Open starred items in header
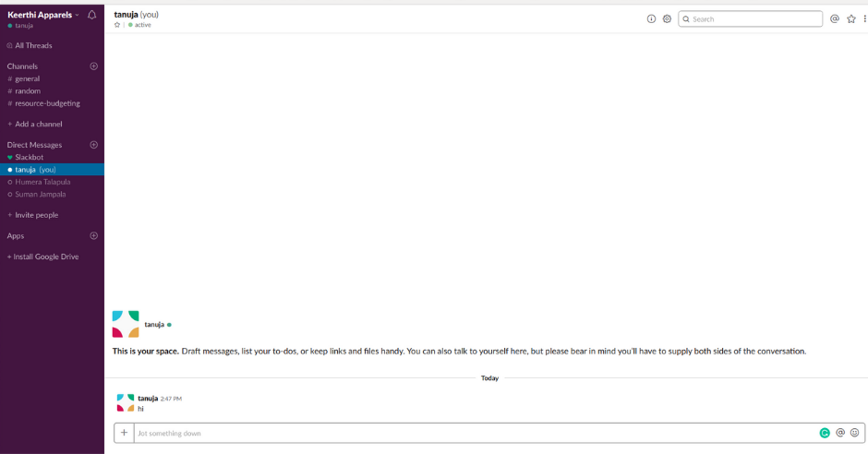The width and height of the screenshot is (868, 454). pos(851,18)
